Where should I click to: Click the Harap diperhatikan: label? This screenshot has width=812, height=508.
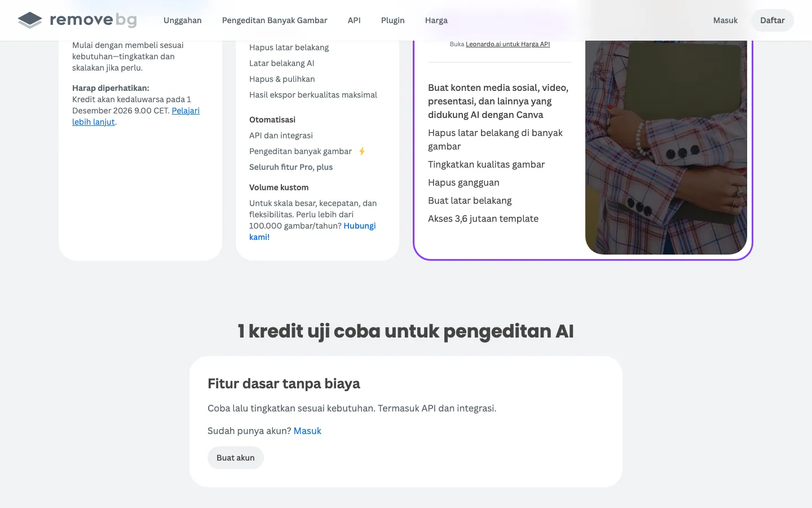[111, 88]
